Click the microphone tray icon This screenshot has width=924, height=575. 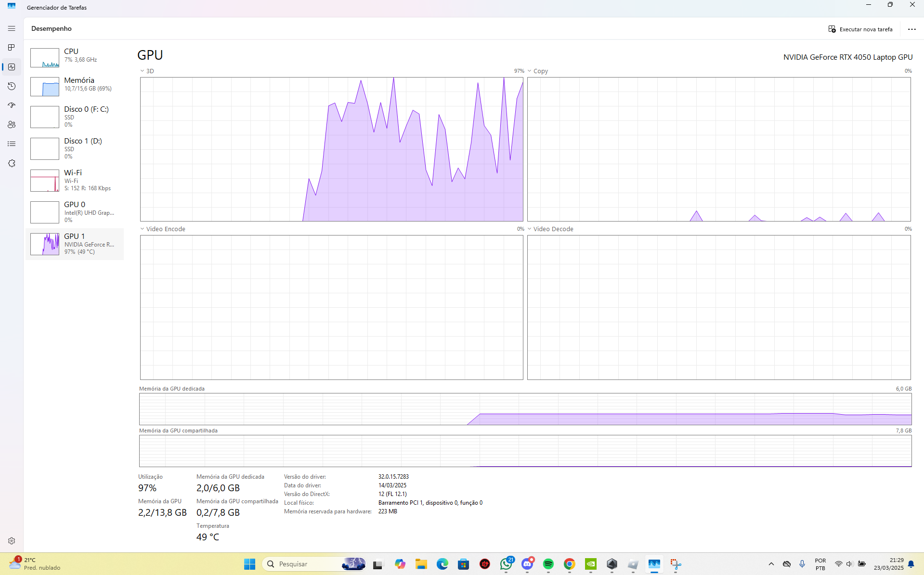pos(802,564)
